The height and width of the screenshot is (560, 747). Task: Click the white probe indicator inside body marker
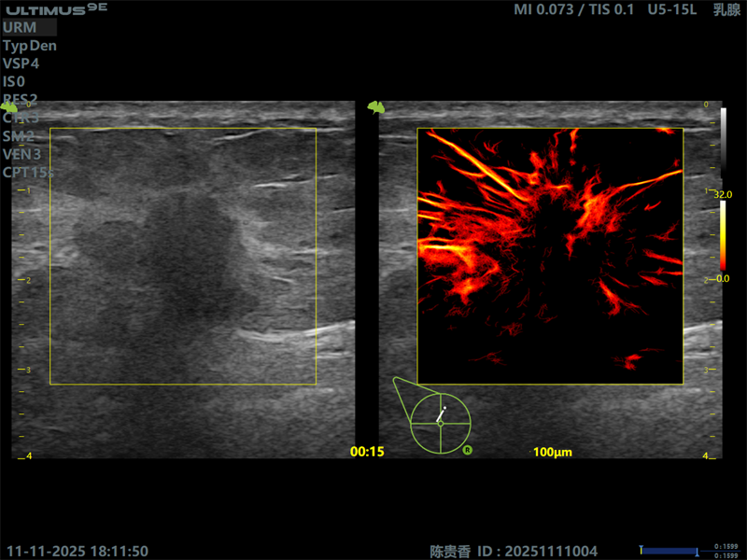point(441,414)
